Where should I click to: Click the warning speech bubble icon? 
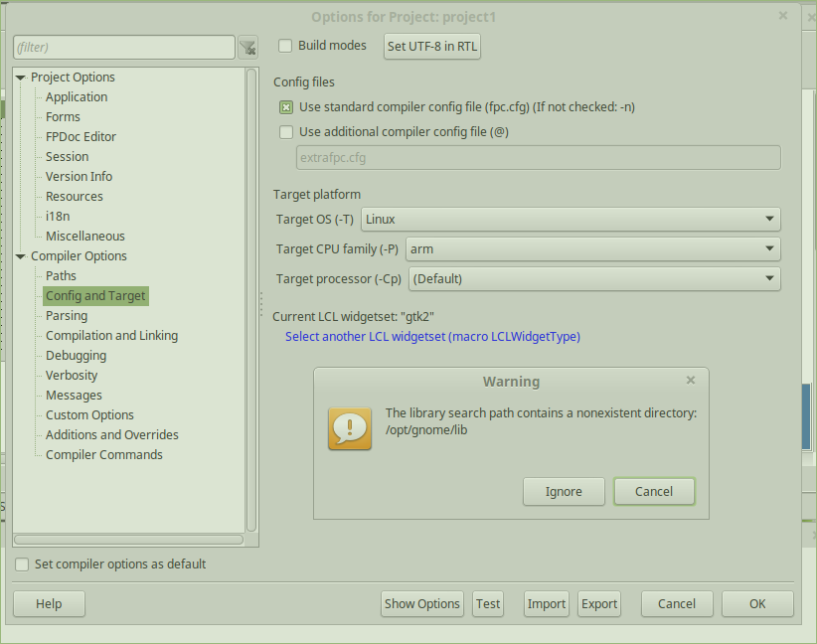pyautogui.click(x=350, y=428)
